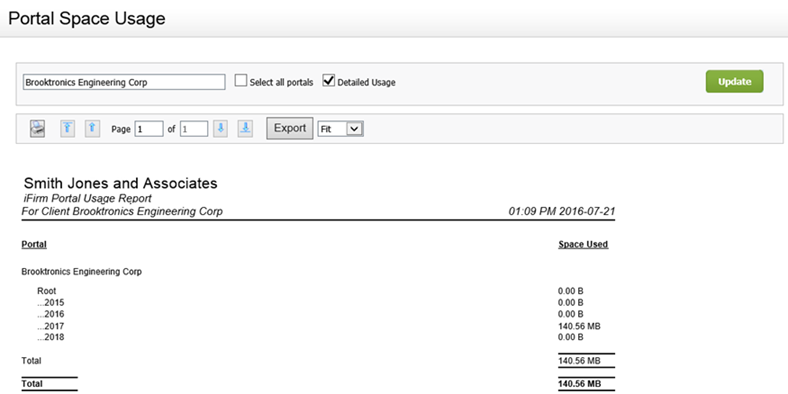Print the report using printer icon

38,129
